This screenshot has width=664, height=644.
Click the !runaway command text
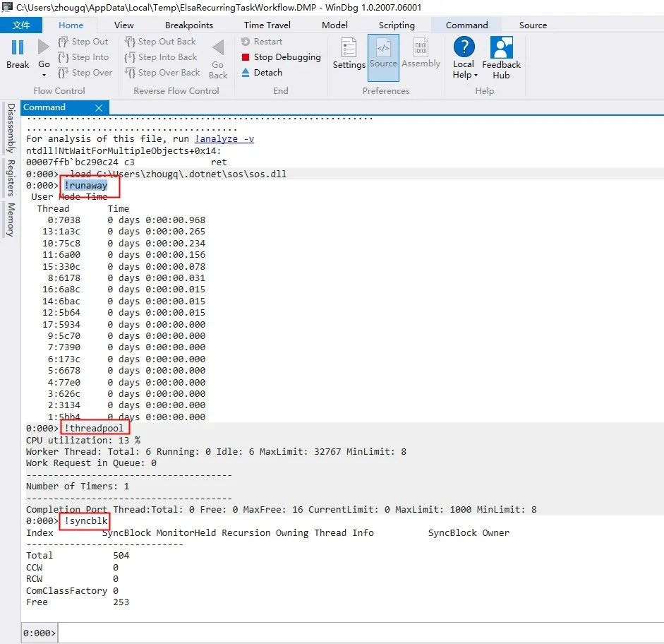coord(85,186)
